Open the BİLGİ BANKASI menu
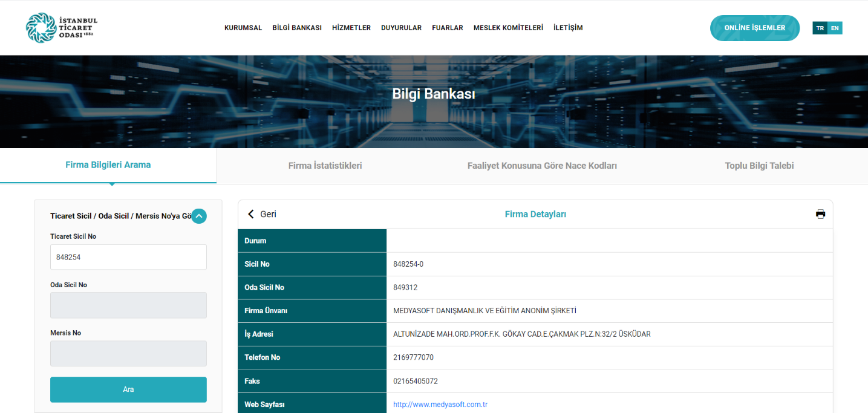The width and height of the screenshot is (868, 413). click(x=297, y=28)
